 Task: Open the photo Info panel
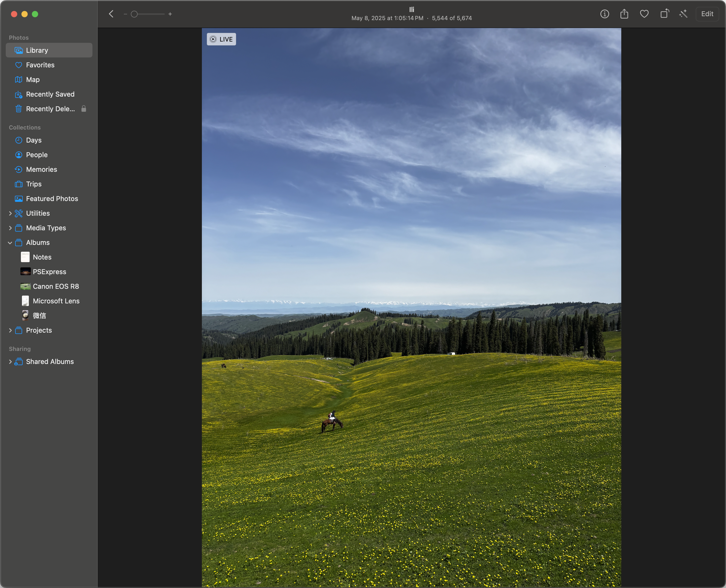coord(604,14)
